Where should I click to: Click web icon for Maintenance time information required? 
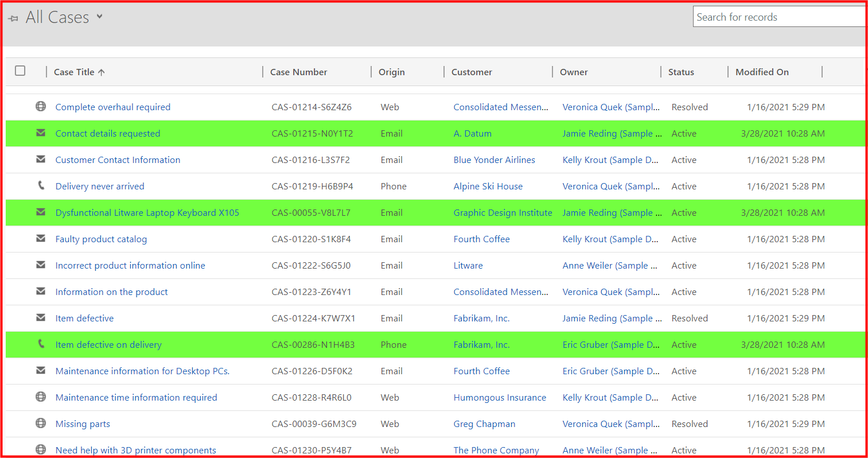pos(41,397)
